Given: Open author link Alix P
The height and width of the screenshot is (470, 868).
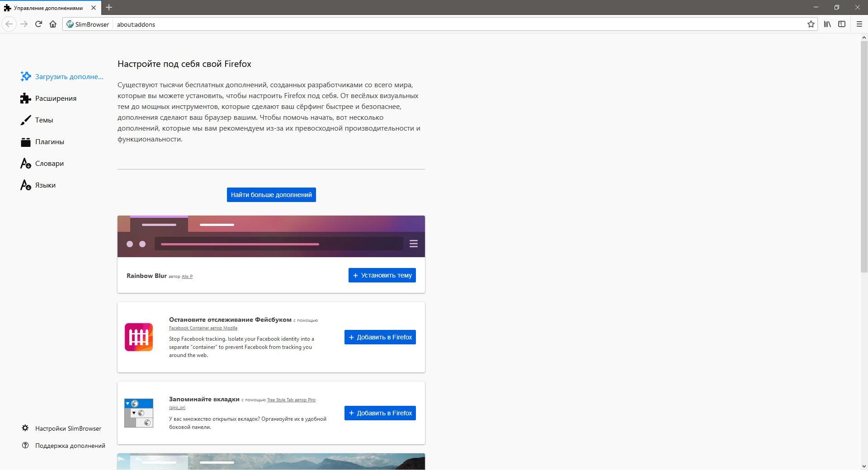Looking at the screenshot, I should pyautogui.click(x=187, y=276).
